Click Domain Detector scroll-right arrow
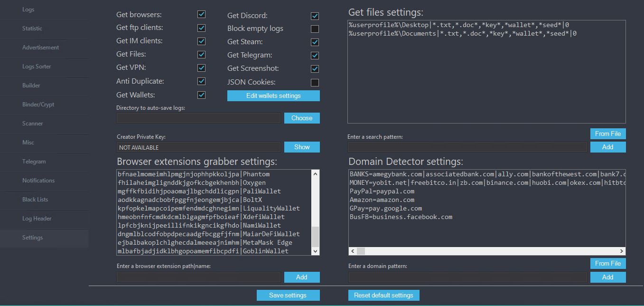The image size is (644, 306). click(622, 251)
